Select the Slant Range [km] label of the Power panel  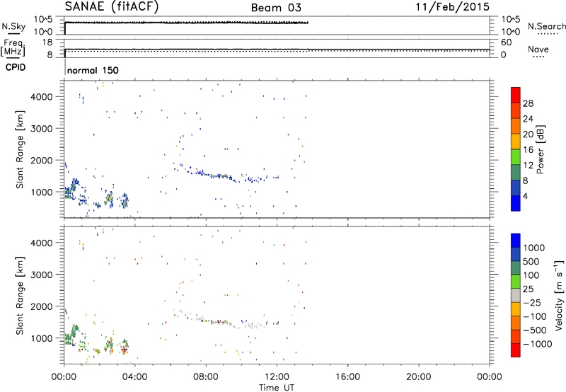(x=20, y=149)
